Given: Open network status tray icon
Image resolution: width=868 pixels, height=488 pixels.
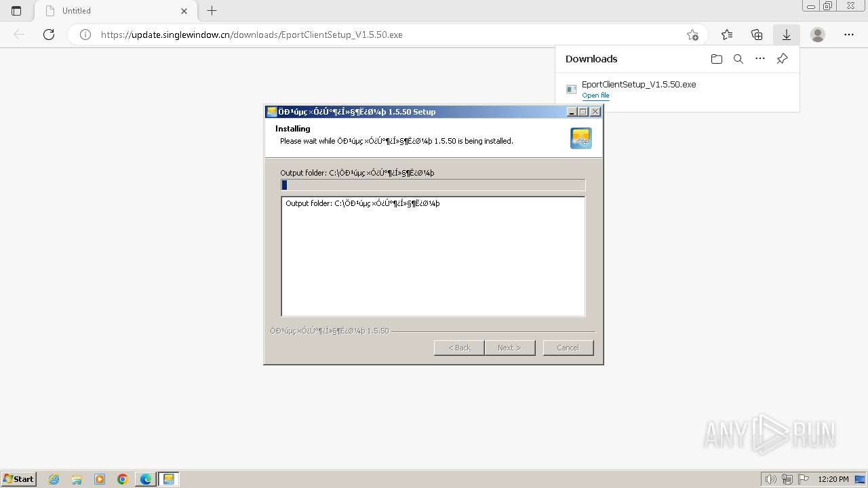Looking at the screenshot, I should tap(787, 479).
